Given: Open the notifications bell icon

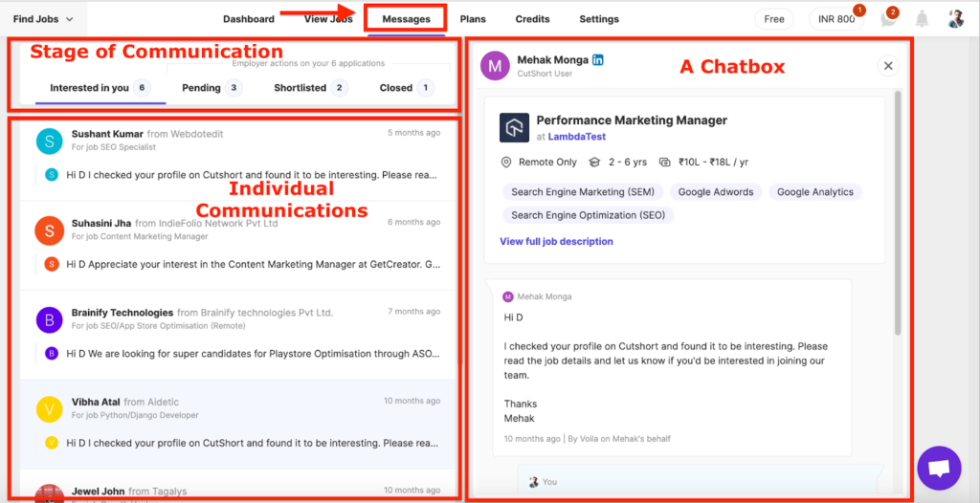Looking at the screenshot, I should (922, 19).
